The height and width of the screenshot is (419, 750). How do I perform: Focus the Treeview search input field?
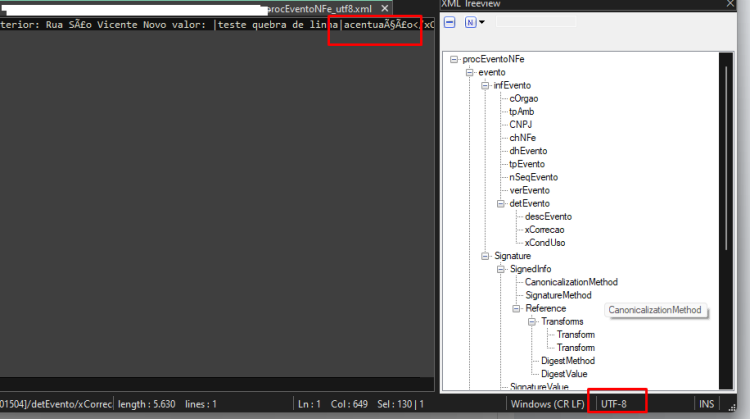pyautogui.click(x=536, y=22)
